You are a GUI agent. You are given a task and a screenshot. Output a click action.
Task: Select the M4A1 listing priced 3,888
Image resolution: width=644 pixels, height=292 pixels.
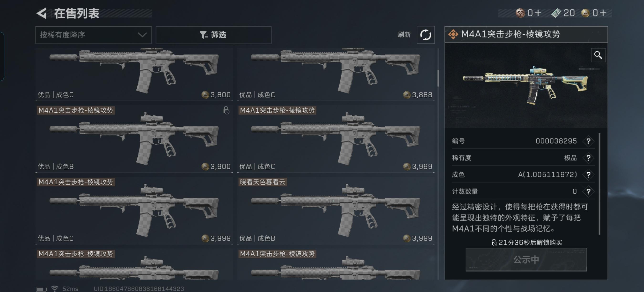[x=336, y=74]
